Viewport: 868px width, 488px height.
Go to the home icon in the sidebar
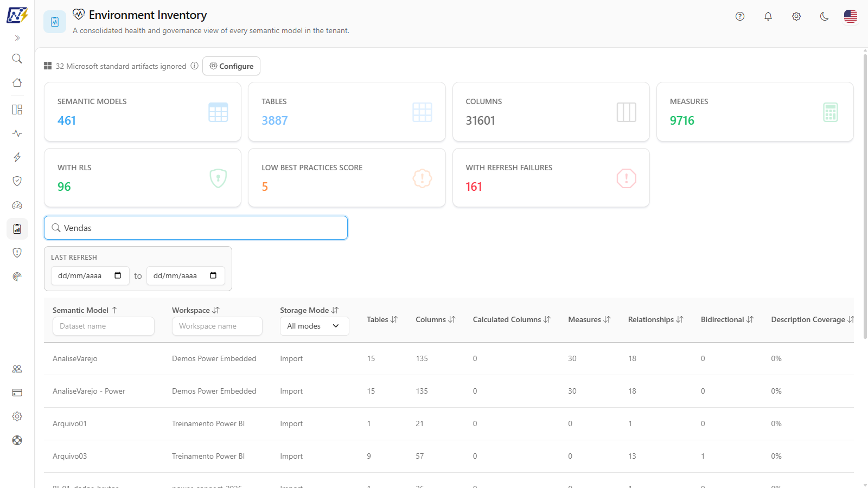(x=17, y=82)
